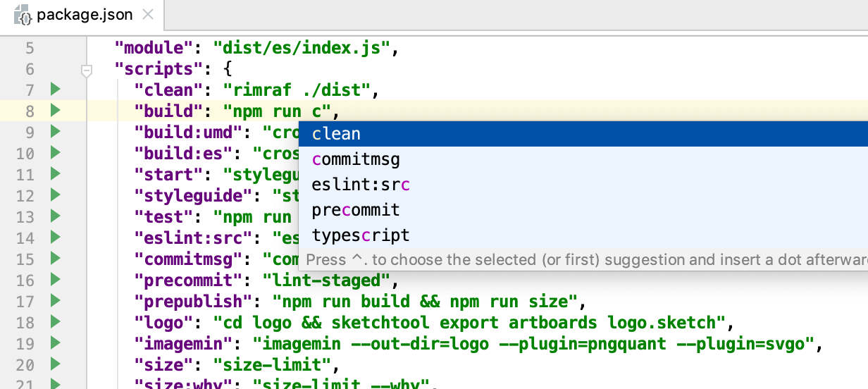Pick "eslint:src" in the suggestion popup
This screenshot has width=868, height=389.
click(x=361, y=185)
